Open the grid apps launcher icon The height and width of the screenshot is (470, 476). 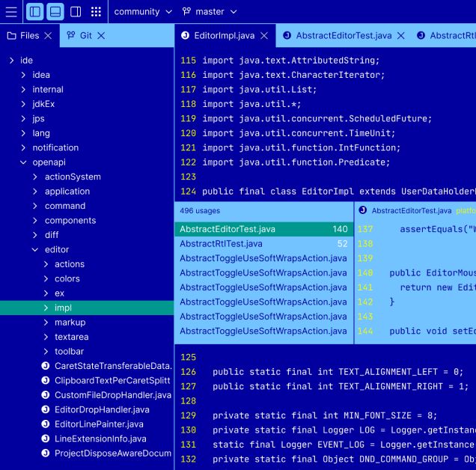click(96, 12)
